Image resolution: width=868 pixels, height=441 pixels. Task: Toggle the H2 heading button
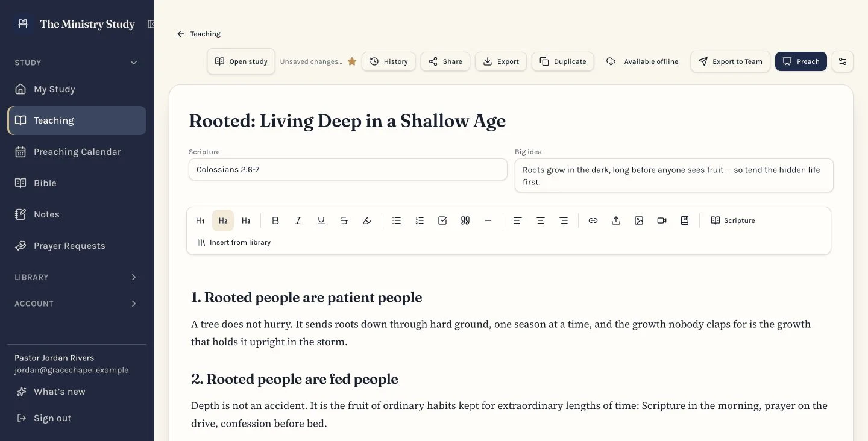(x=223, y=220)
